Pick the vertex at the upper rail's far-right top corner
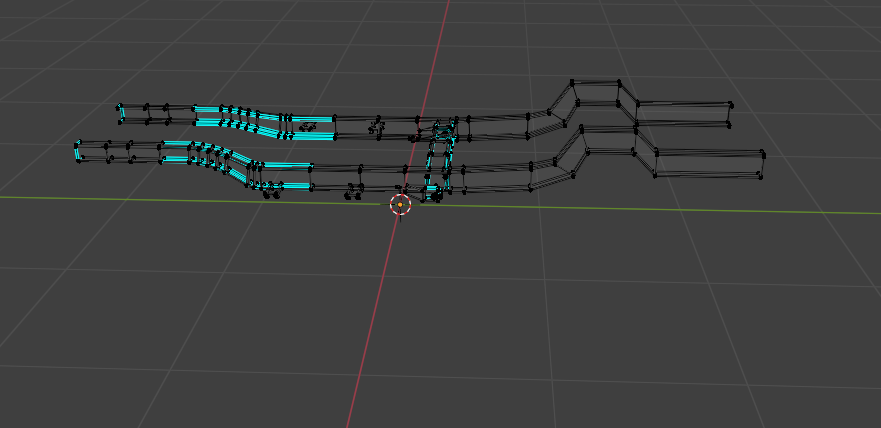The height and width of the screenshot is (428, 881). 730,104
